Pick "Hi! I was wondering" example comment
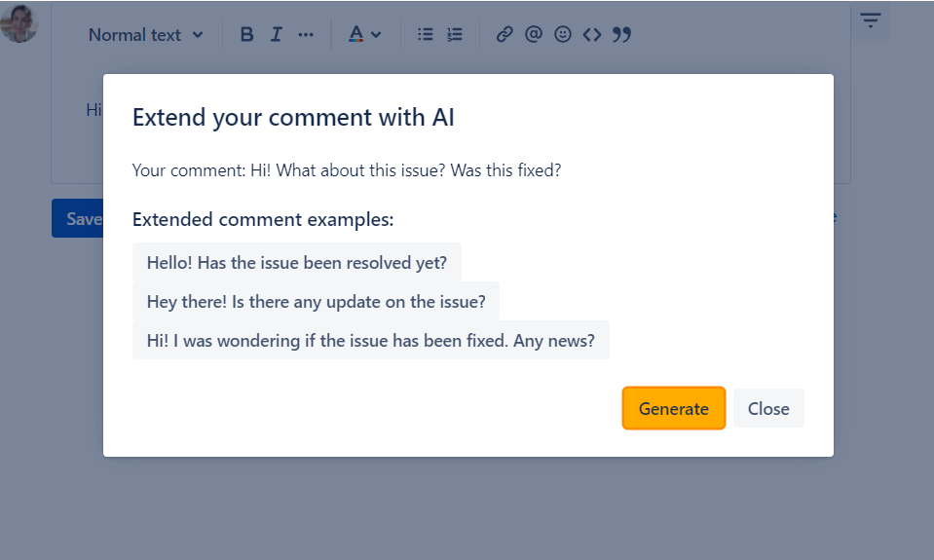 (370, 340)
